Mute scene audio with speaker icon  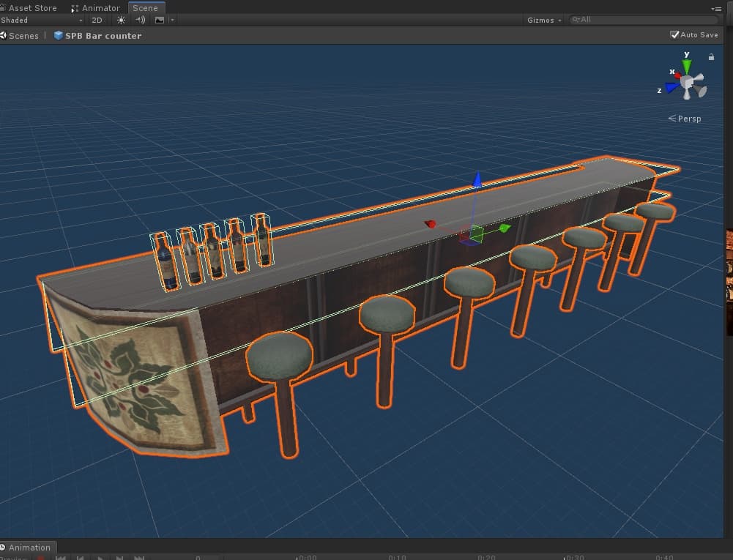[x=141, y=20]
